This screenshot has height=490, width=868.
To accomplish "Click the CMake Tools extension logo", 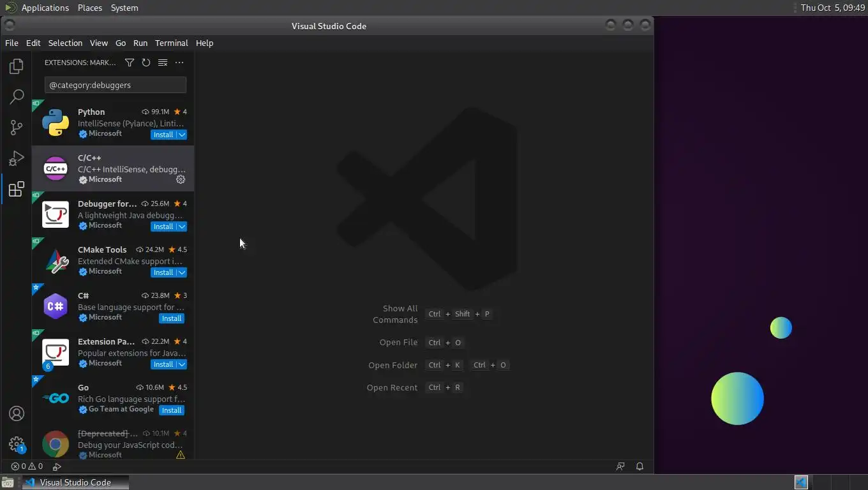I will 56,260.
